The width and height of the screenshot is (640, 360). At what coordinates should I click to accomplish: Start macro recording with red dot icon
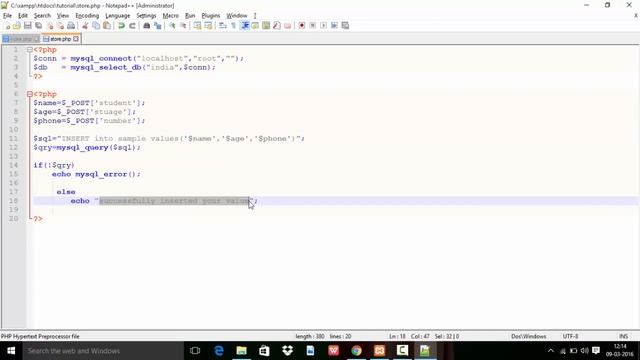point(302,26)
